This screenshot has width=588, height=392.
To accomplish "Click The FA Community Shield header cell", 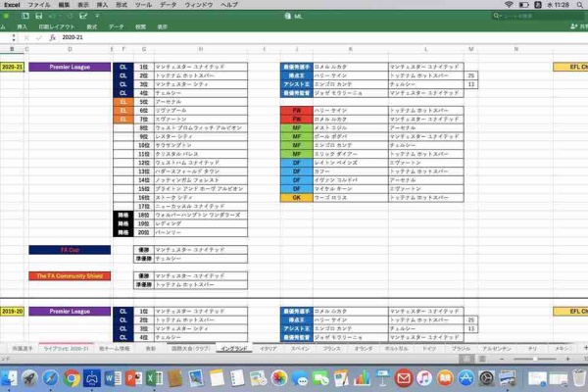I will click(x=70, y=276).
